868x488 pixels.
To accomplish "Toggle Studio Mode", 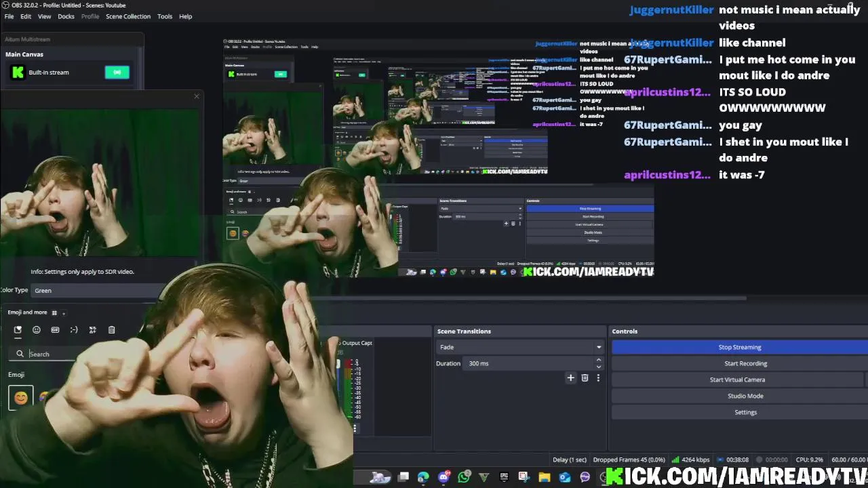I will click(x=740, y=396).
